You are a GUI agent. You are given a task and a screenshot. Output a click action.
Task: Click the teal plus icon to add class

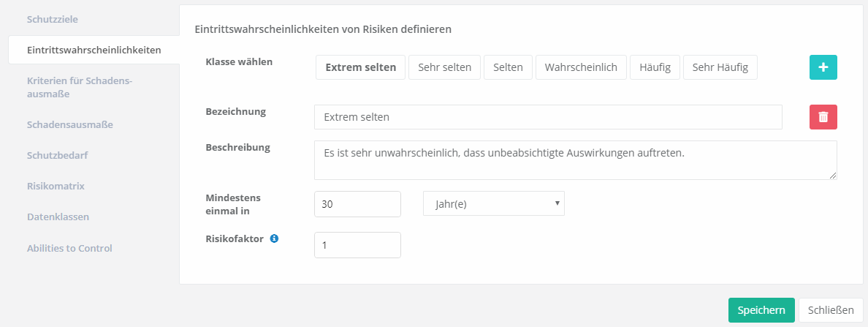coord(823,67)
